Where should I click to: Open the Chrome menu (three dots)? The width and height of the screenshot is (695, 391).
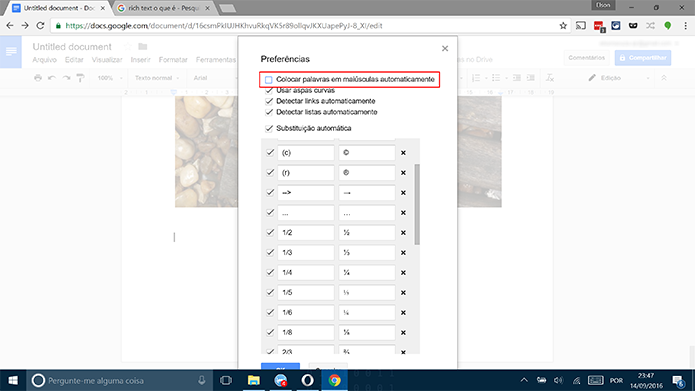pos(686,26)
